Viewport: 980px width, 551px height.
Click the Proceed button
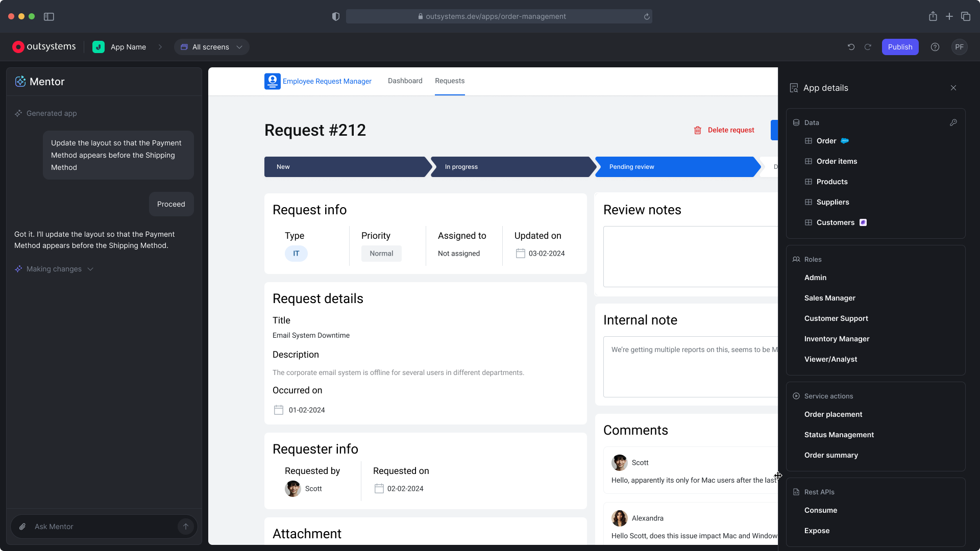(171, 204)
